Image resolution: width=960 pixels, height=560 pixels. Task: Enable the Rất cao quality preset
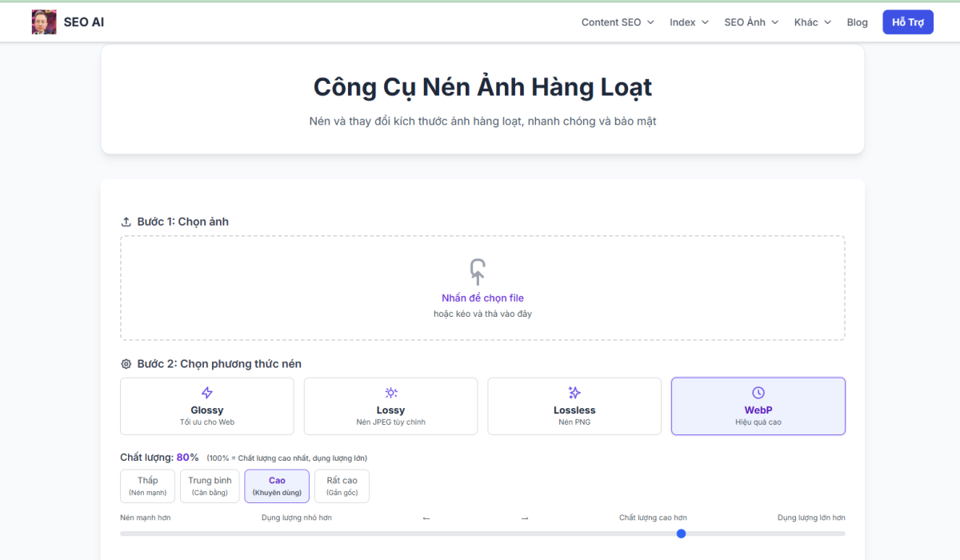tap(342, 486)
